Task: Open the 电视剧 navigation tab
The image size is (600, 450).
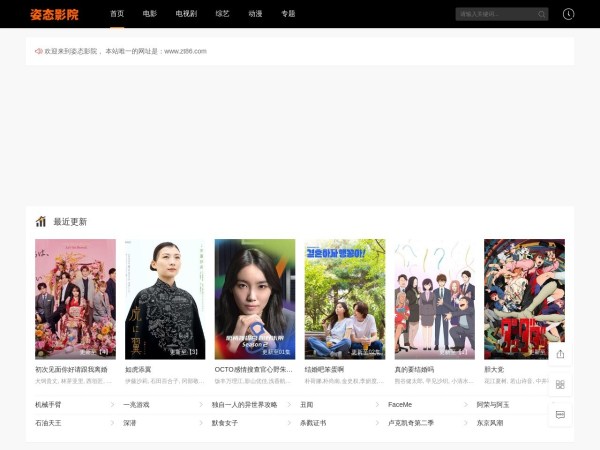Action: [x=186, y=14]
